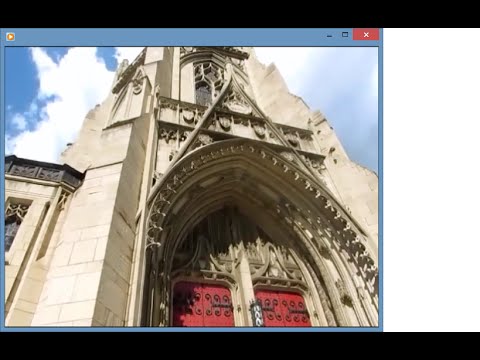Click the left red door in the photo
The width and height of the screenshot is (480, 360).
click(203, 305)
